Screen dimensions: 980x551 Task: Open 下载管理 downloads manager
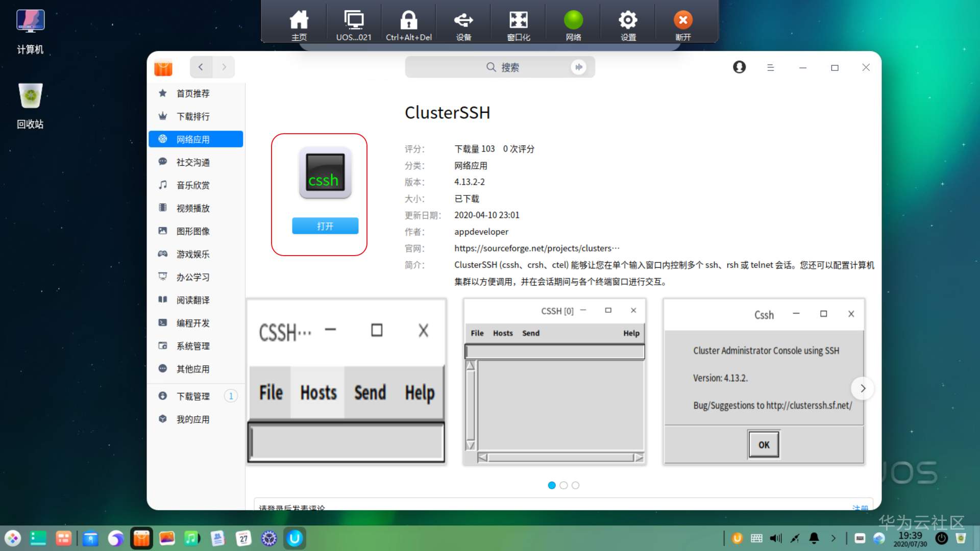tap(193, 396)
